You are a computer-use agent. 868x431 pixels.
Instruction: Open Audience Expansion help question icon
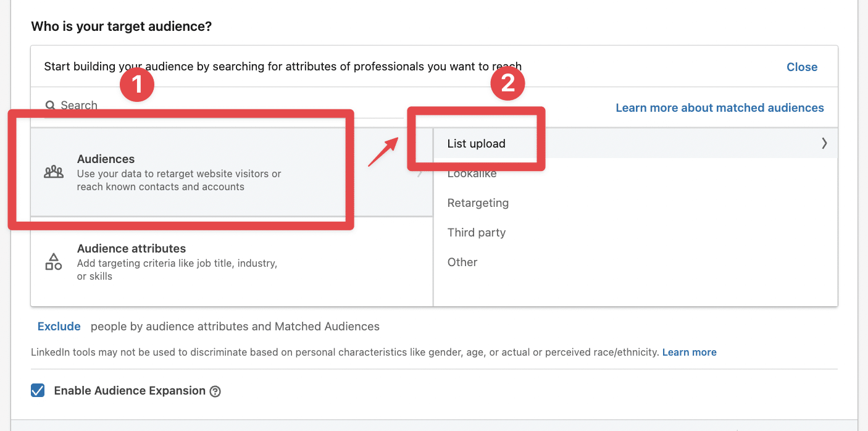point(215,391)
